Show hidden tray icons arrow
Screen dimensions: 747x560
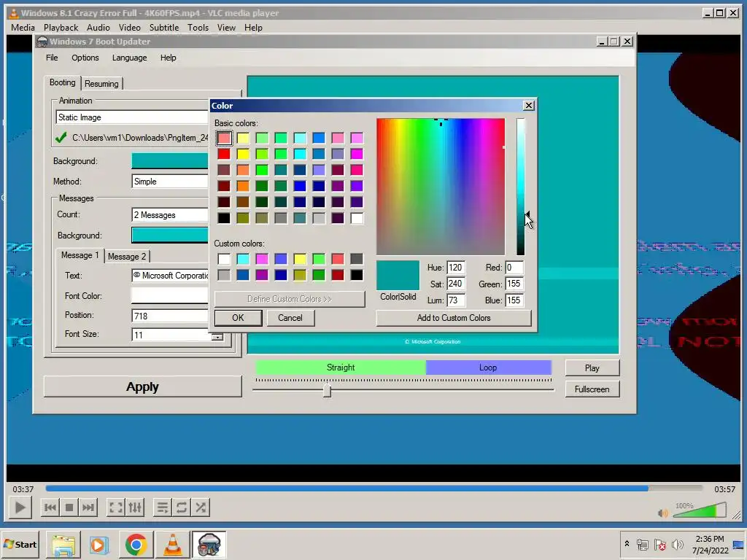click(627, 543)
